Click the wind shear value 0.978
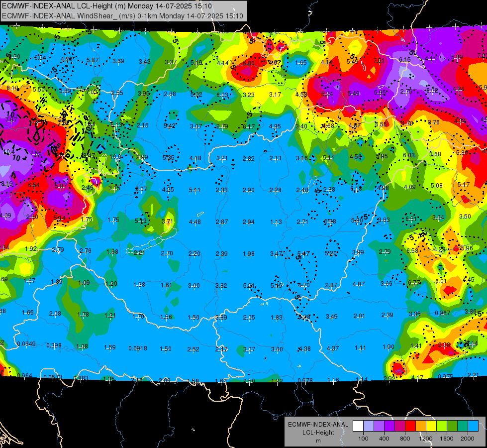The width and height of the screenshot is (487, 448). [x=305, y=380]
